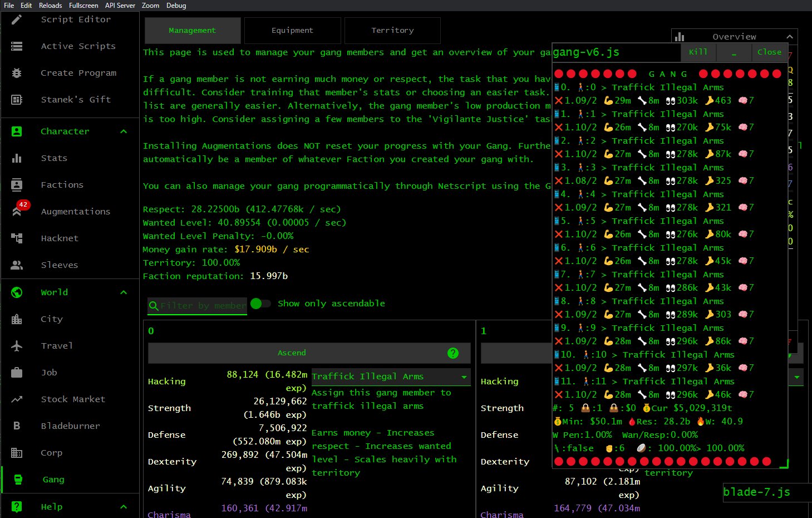Click the 'Res: 28.2b' log entry
Image resolution: width=812 pixels, height=518 pixels.
tap(660, 422)
